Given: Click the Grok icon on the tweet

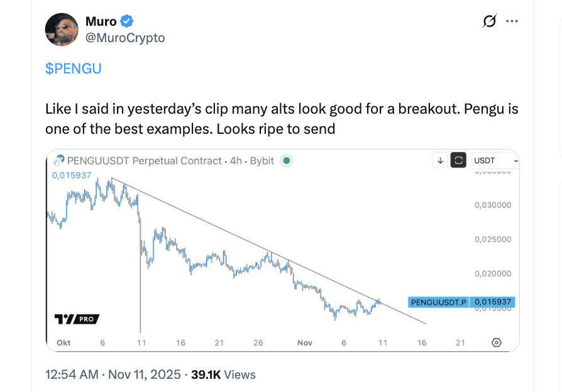Looking at the screenshot, I should [489, 21].
